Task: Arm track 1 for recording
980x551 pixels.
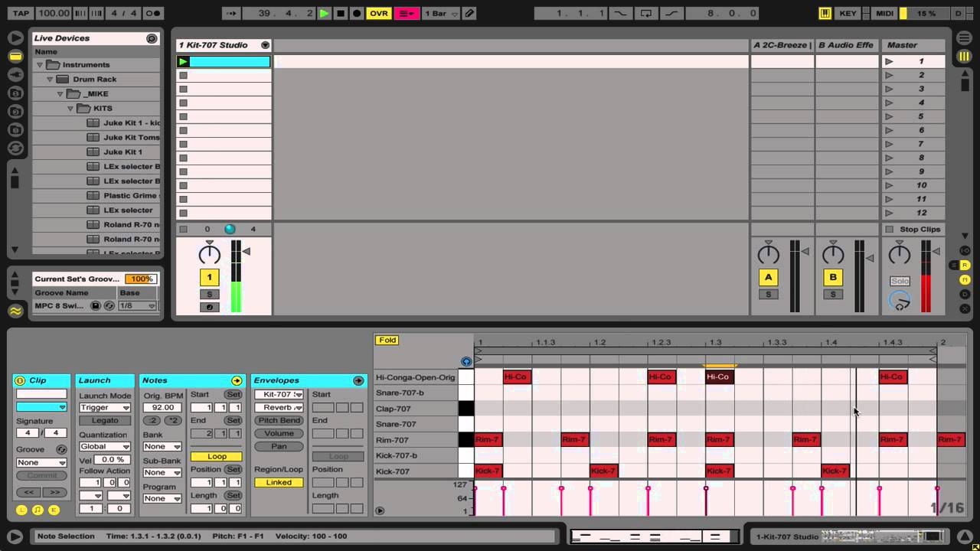Action: point(209,308)
